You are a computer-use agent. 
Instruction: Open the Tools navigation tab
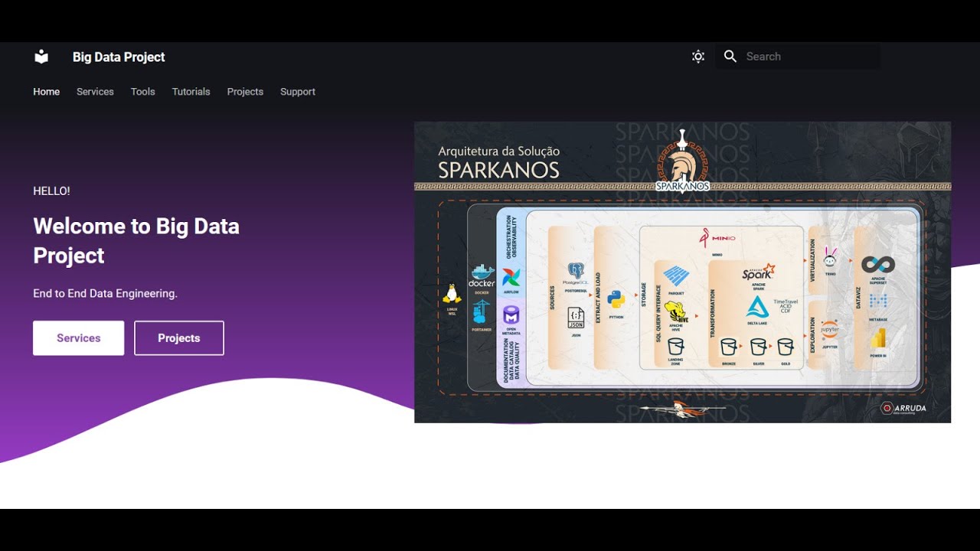(x=142, y=92)
